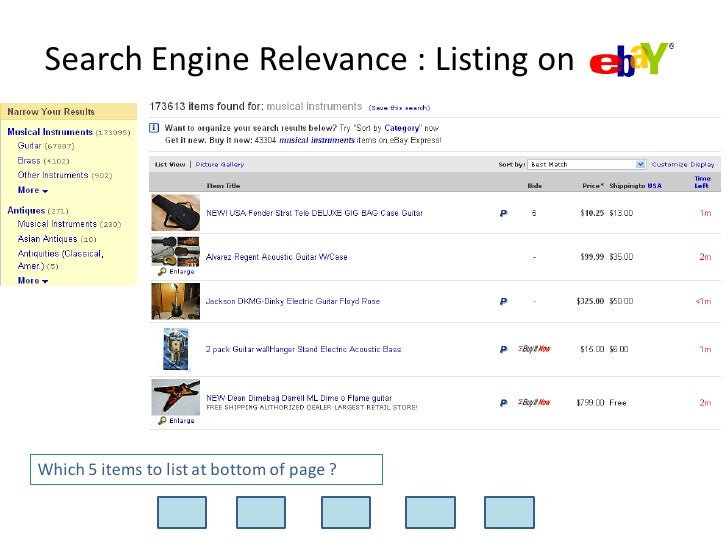
Task: Click PayPal icon on Dean Dimebag row
Action: [503, 403]
